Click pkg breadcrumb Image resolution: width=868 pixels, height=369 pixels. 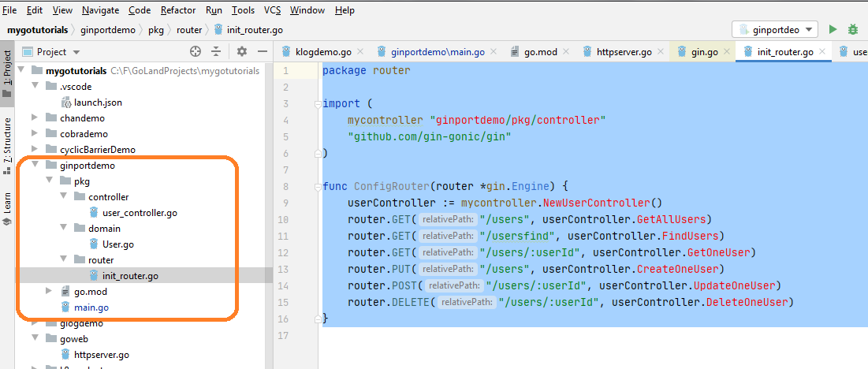pyautogui.click(x=156, y=30)
